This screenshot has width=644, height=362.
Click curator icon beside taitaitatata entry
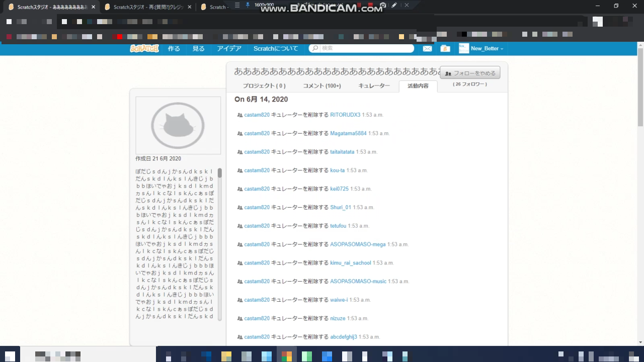(240, 152)
